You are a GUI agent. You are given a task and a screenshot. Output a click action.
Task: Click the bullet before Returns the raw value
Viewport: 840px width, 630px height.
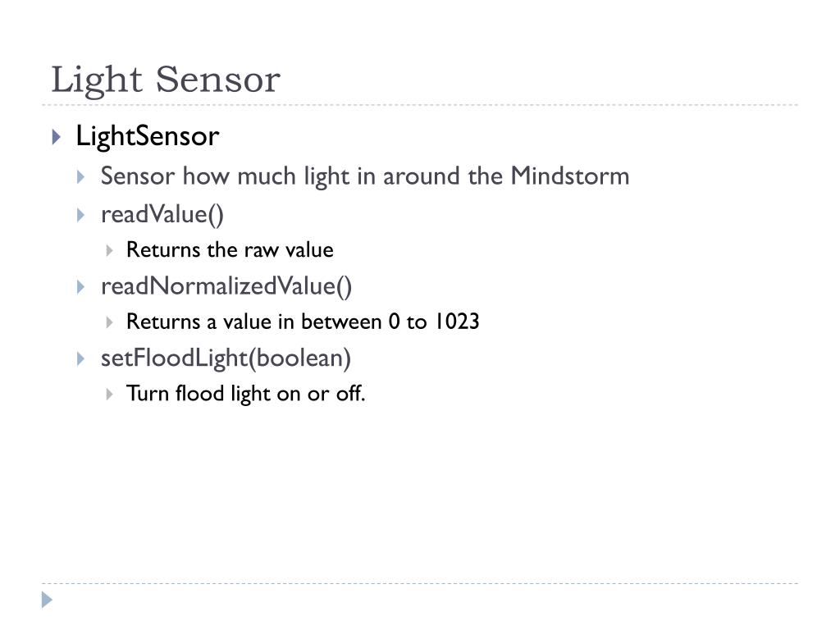(x=109, y=250)
